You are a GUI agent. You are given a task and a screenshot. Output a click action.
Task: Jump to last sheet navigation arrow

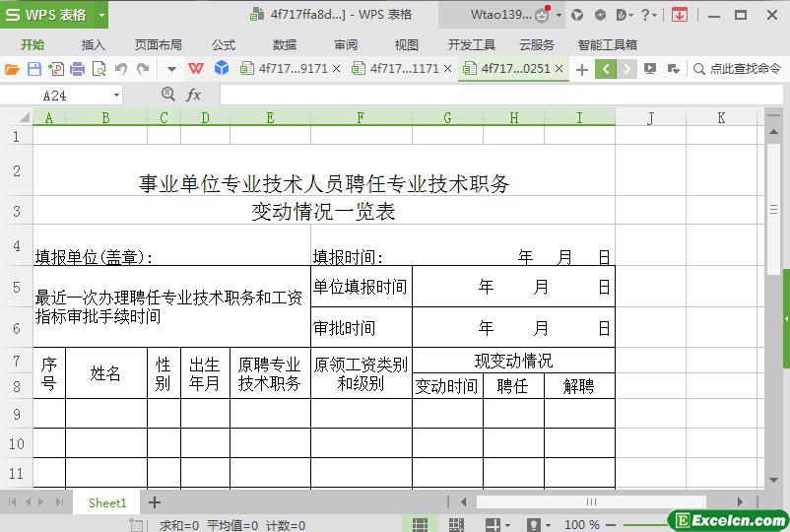pyautogui.click(x=59, y=501)
